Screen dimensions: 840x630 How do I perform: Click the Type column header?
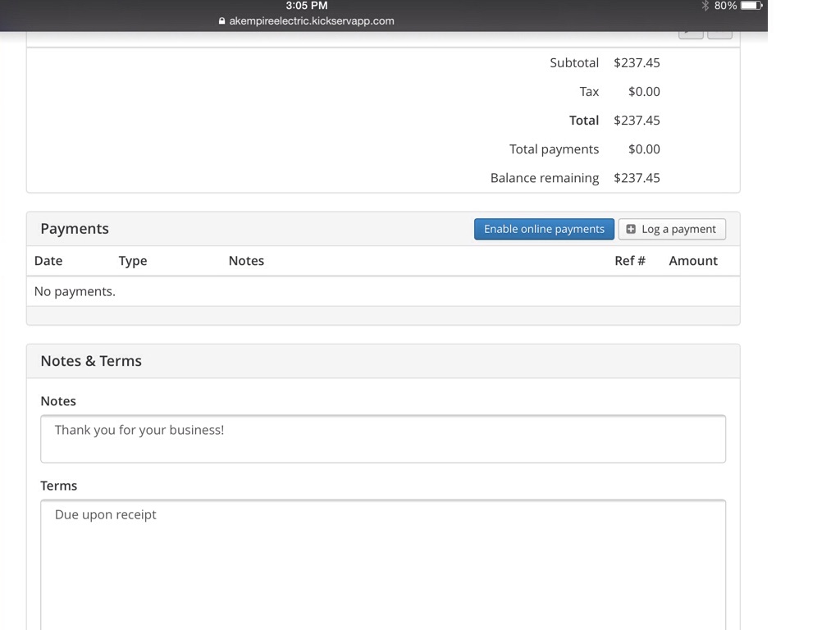[x=133, y=261]
